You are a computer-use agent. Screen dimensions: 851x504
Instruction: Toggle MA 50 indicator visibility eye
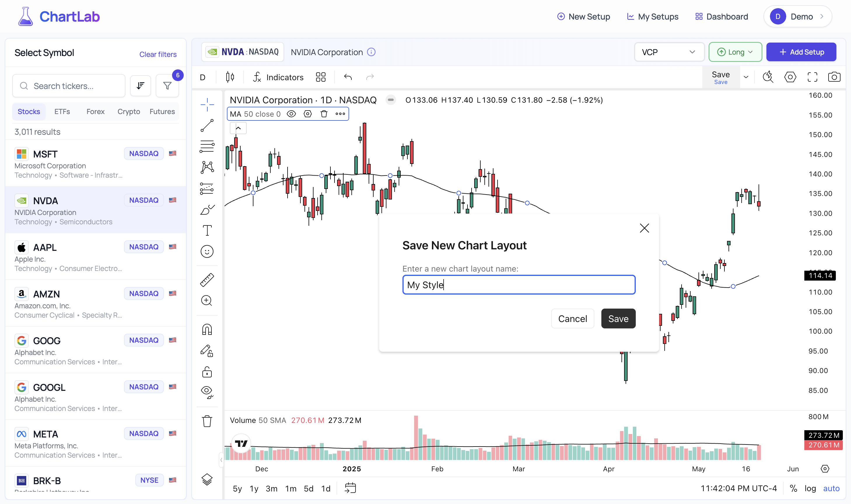click(x=291, y=114)
